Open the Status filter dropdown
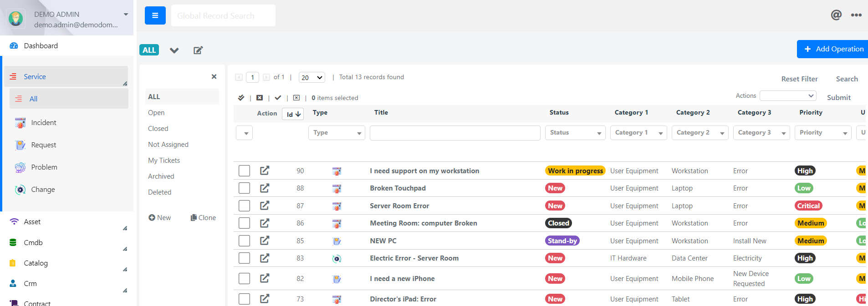This screenshot has height=306, width=868. (x=575, y=133)
